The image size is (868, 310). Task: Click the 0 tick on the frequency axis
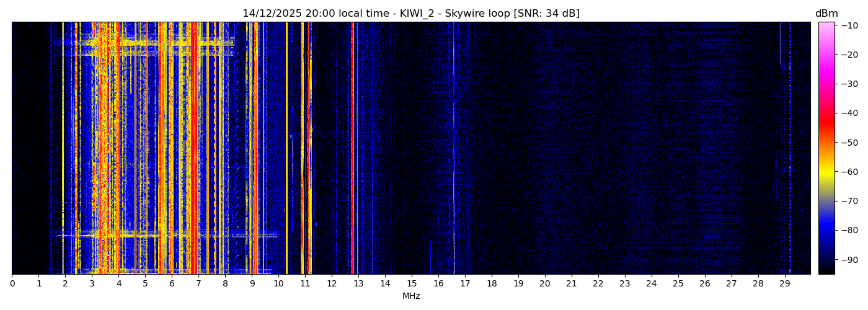coord(12,284)
